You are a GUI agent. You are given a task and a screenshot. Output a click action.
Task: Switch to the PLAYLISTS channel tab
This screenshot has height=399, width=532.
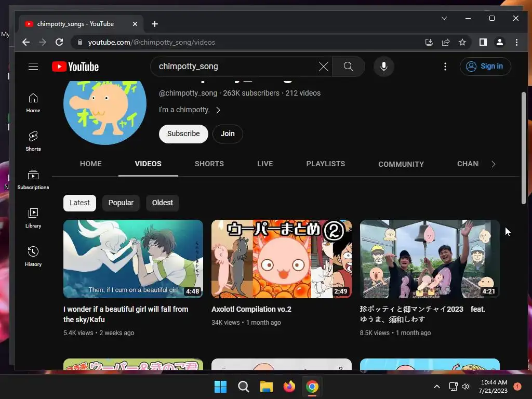[325, 164]
